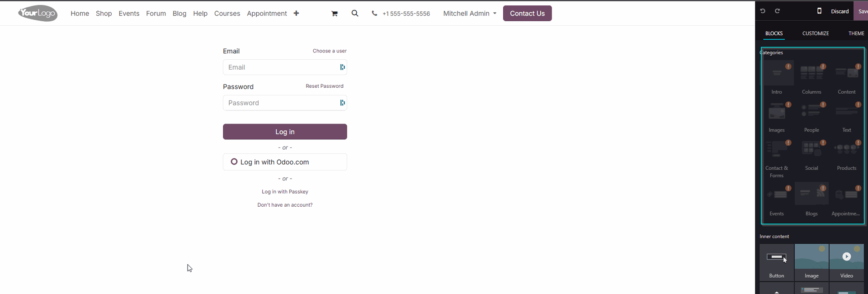Click the Discard button
Image resolution: width=868 pixels, height=294 pixels.
click(840, 11)
